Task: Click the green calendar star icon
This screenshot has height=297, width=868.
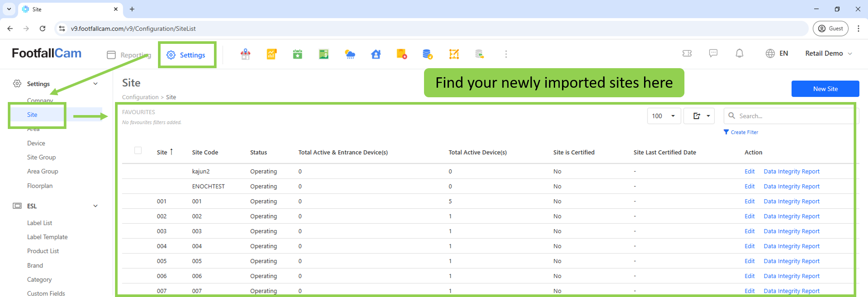Action: click(x=298, y=54)
